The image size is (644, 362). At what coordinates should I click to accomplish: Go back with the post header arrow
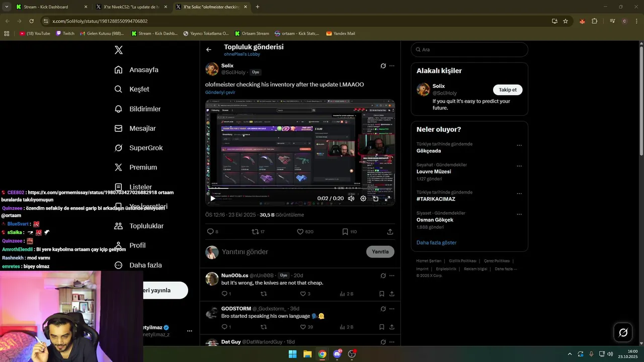click(209, 50)
